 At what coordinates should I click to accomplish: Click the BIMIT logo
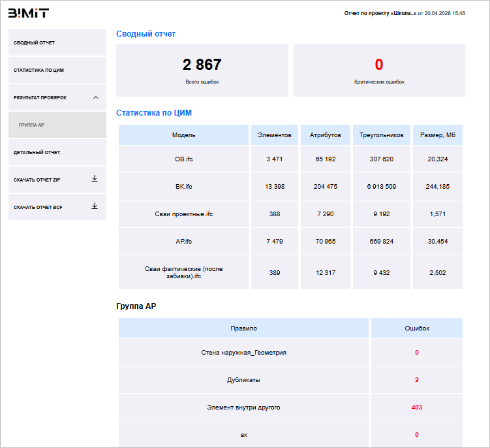[x=28, y=13]
